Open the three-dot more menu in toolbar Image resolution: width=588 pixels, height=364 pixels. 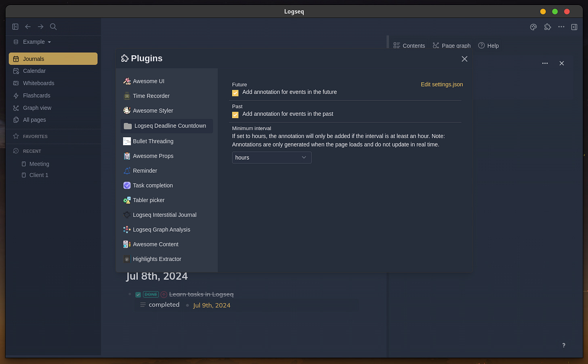coord(561,27)
